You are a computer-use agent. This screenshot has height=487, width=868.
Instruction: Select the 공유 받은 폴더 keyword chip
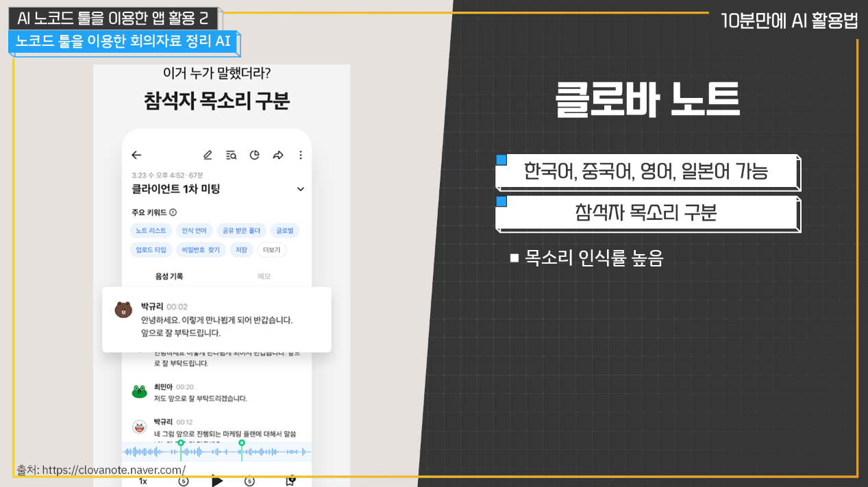[x=241, y=231]
